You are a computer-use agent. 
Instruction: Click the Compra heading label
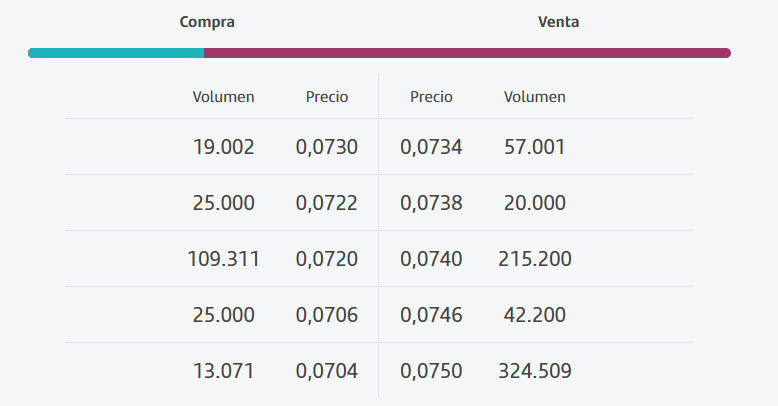(207, 22)
